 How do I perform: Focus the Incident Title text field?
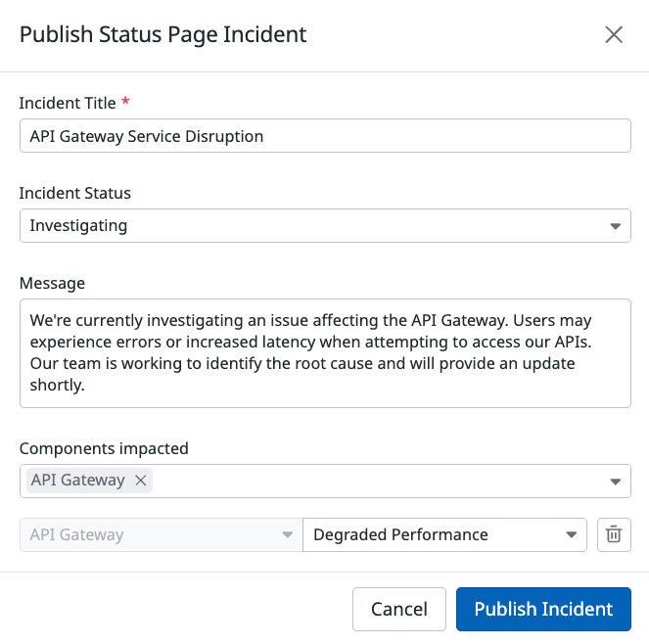point(325,136)
